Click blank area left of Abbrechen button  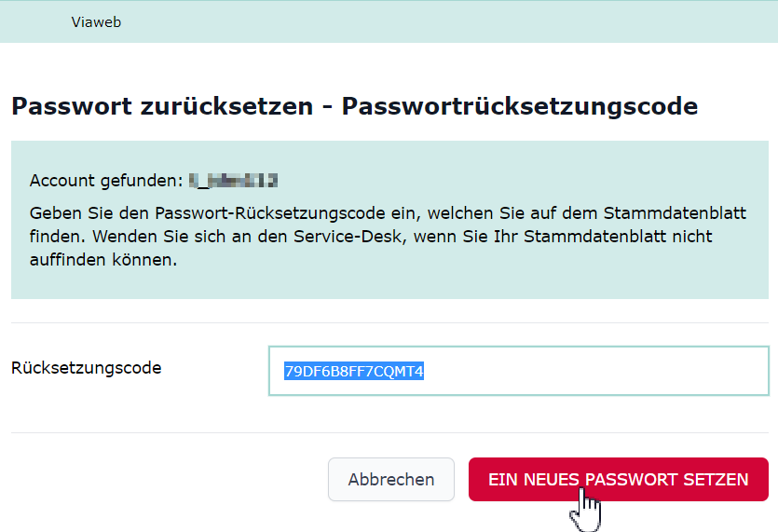tap(168, 479)
